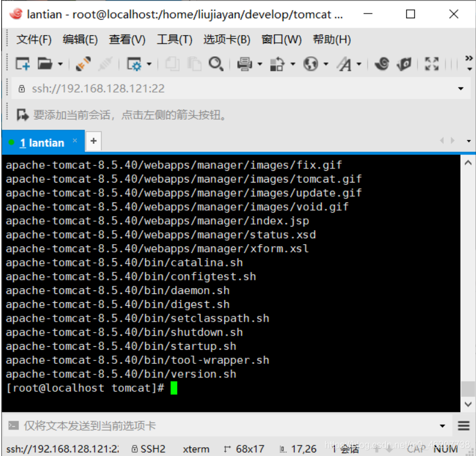Click the apache-tomcat-8.5.40/bin/shutdown.sh line
Viewport: 476px width, 456px height.
124,332
